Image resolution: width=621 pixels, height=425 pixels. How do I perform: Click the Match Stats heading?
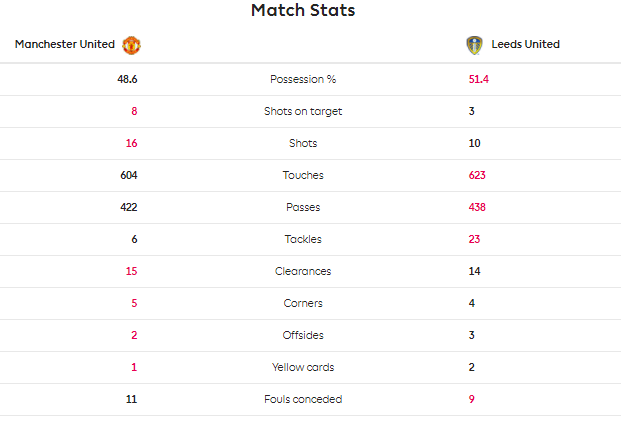303,10
